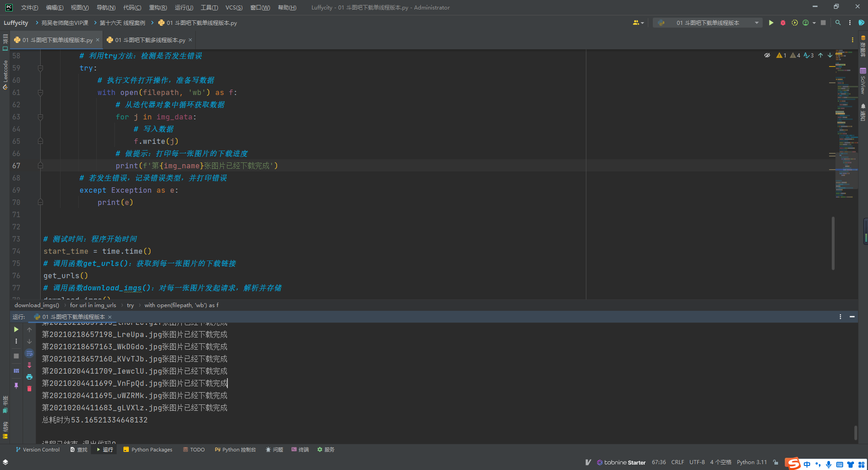
Task: Clear console output with the red trash icon
Action: click(29, 389)
